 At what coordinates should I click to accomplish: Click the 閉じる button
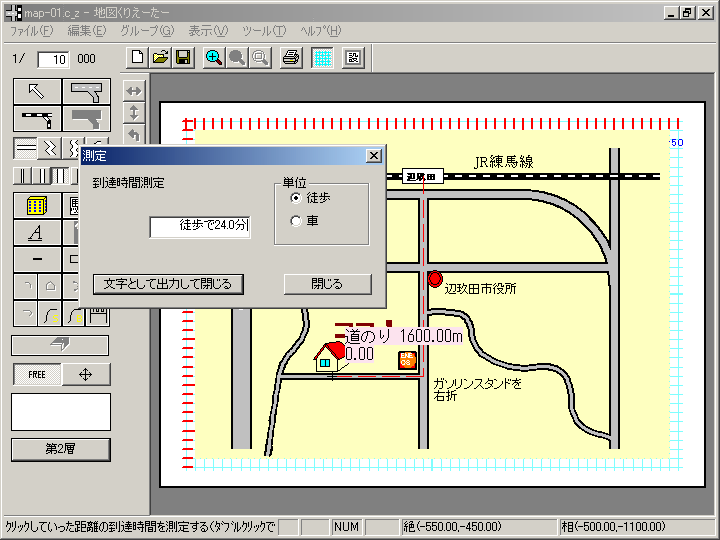pyautogui.click(x=327, y=284)
